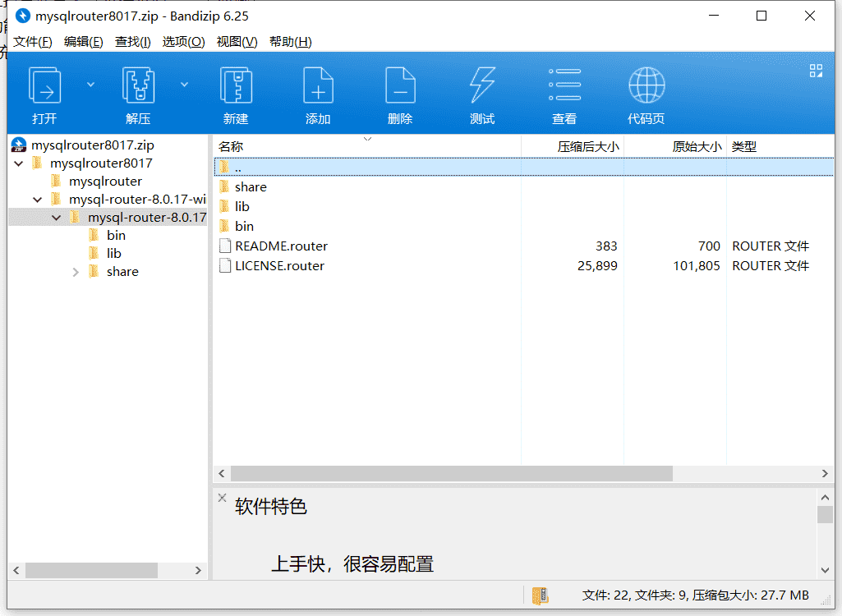Viewport: 842px width, 616px height.
Task: Collapse the selected mysql-router-8.0.17 node
Action: [57, 218]
